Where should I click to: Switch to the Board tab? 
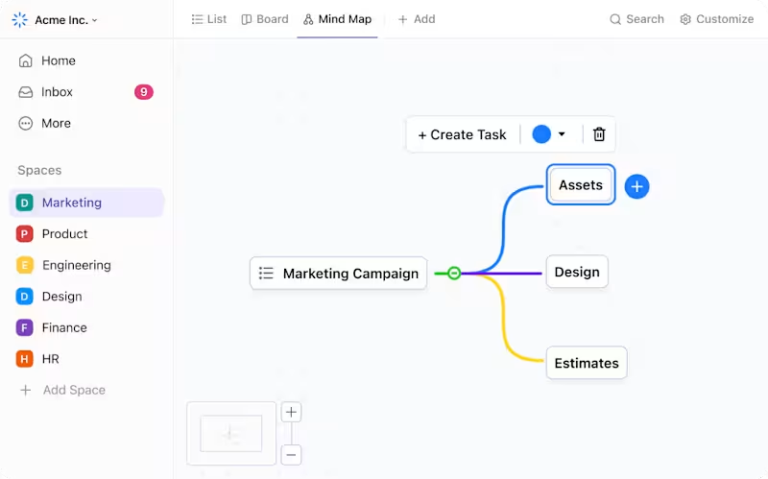click(x=265, y=19)
